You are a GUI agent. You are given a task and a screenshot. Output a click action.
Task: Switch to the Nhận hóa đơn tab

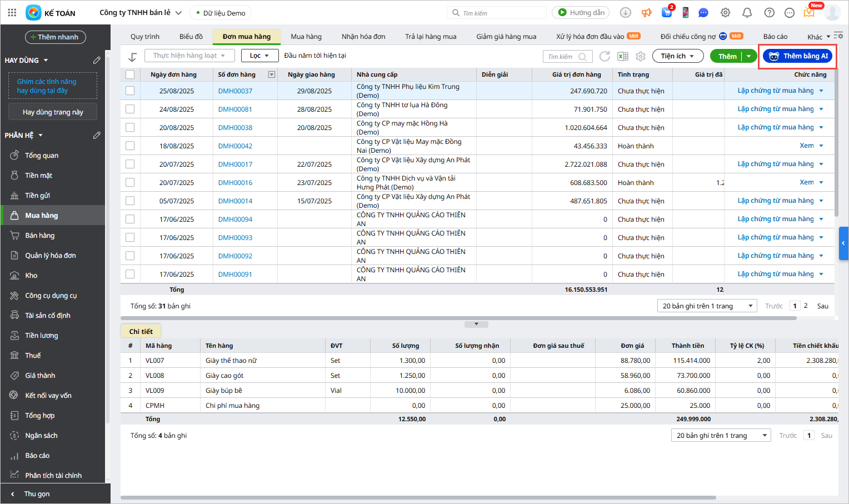tap(363, 37)
